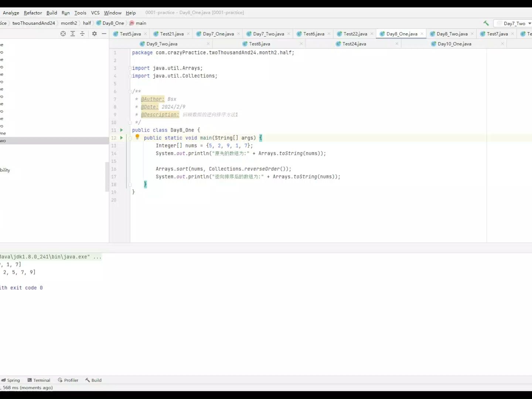Switch to Test22.java tab
532x399 pixels.
[355, 34]
